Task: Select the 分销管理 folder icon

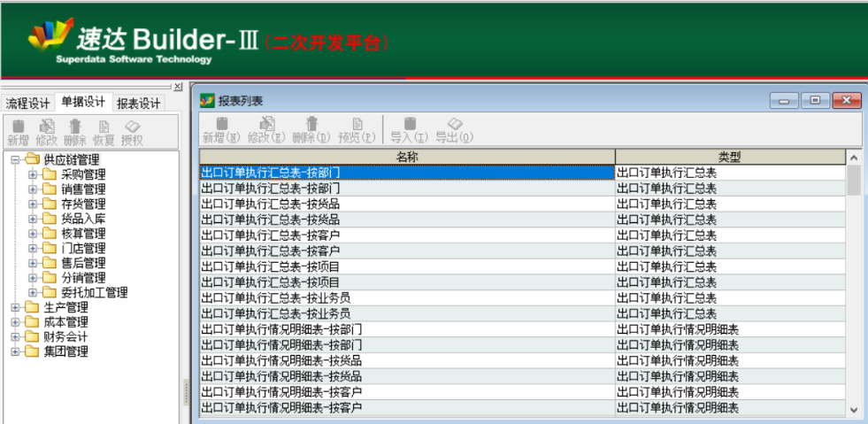Action: pos(50,277)
